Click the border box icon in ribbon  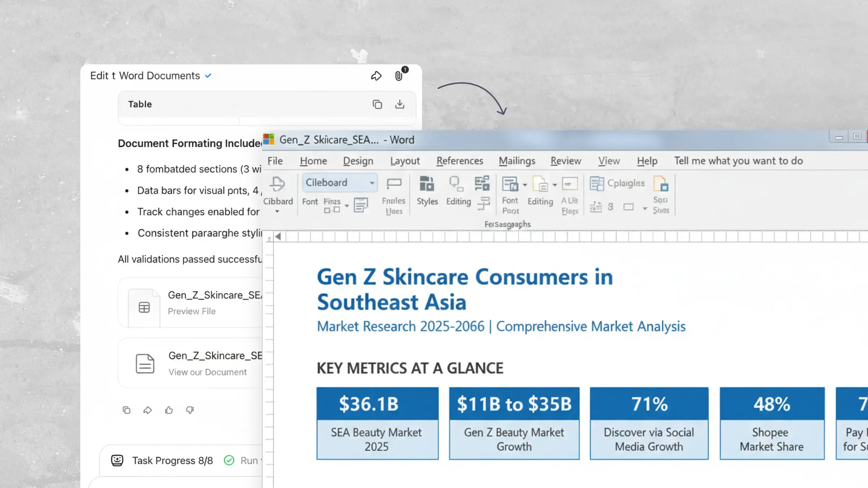tap(629, 207)
